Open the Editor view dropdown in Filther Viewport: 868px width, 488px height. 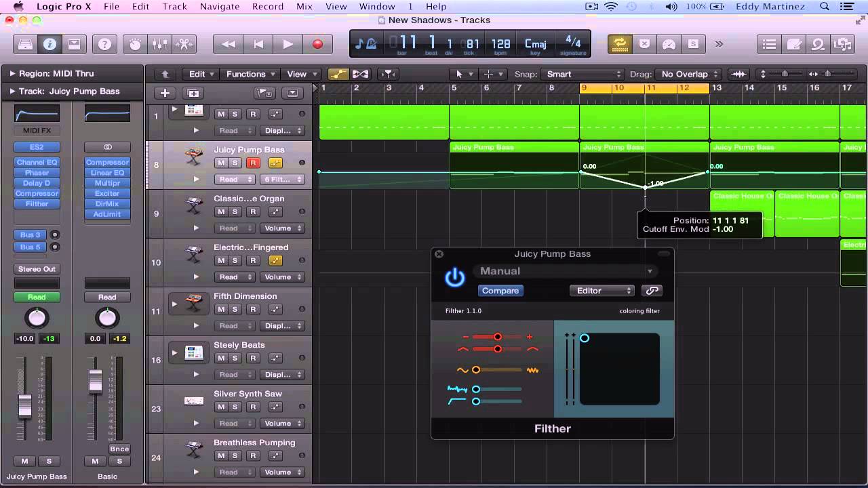point(601,291)
